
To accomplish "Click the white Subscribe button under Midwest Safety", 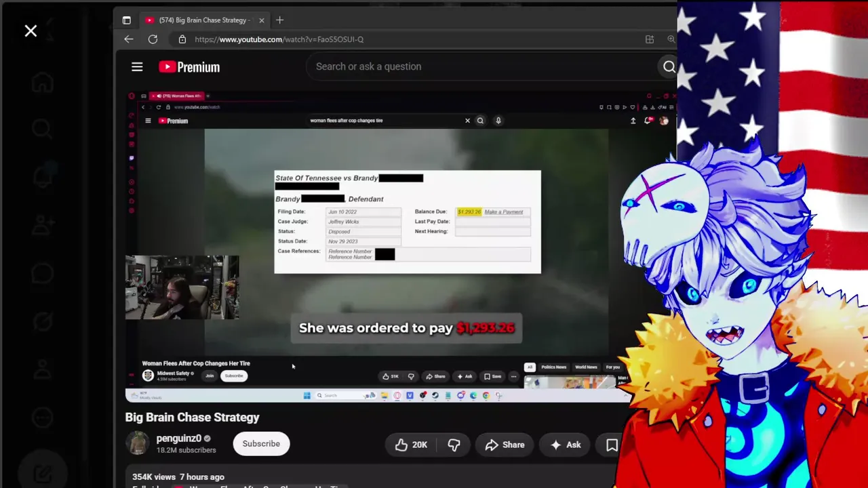I will (x=234, y=375).
